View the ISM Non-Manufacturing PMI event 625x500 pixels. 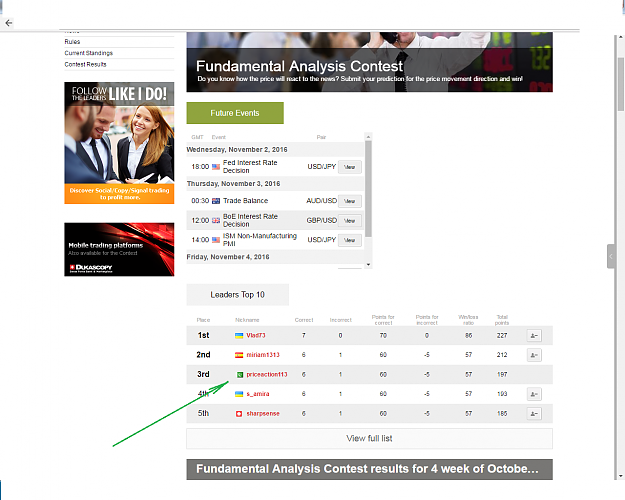[x=350, y=240]
